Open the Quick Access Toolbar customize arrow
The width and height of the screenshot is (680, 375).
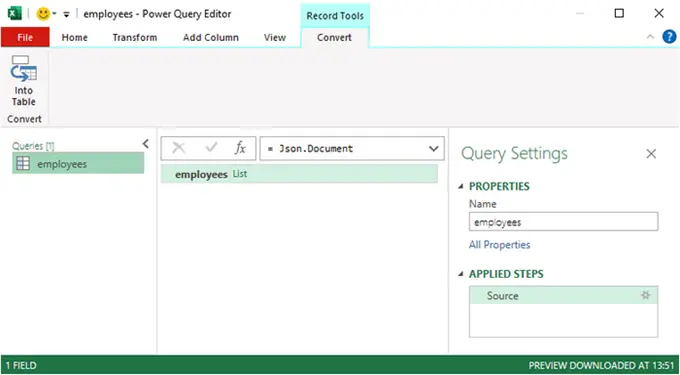pos(66,14)
